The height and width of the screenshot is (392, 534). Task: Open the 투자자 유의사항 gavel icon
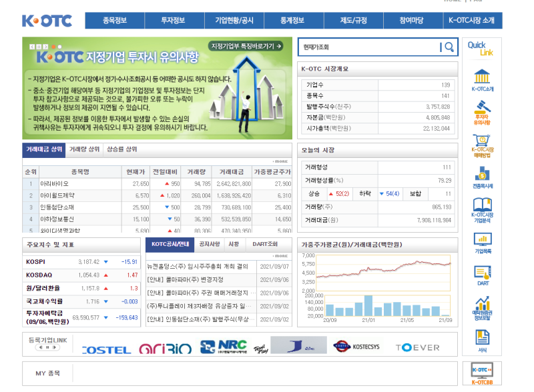click(482, 112)
